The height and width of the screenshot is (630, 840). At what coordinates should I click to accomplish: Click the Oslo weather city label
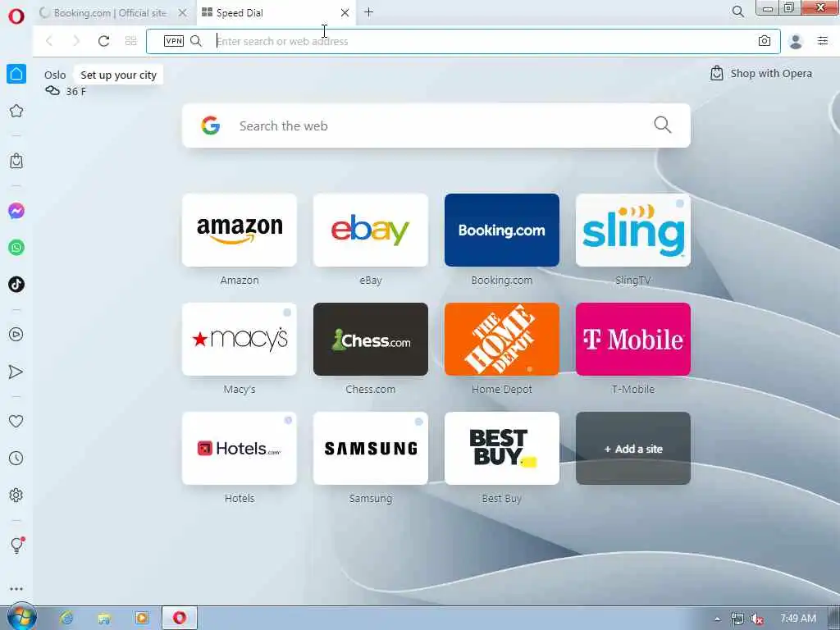(x=55, y=75)
